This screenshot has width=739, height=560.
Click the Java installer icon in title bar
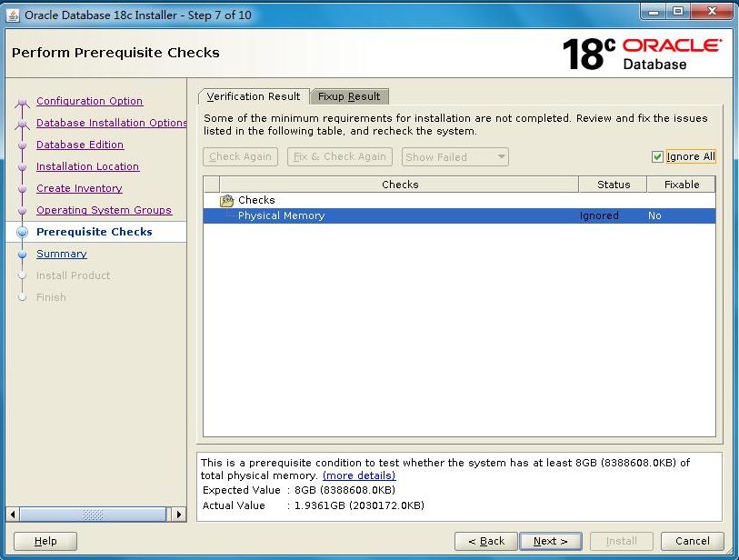pyautogui.click(x=13, y=15)
